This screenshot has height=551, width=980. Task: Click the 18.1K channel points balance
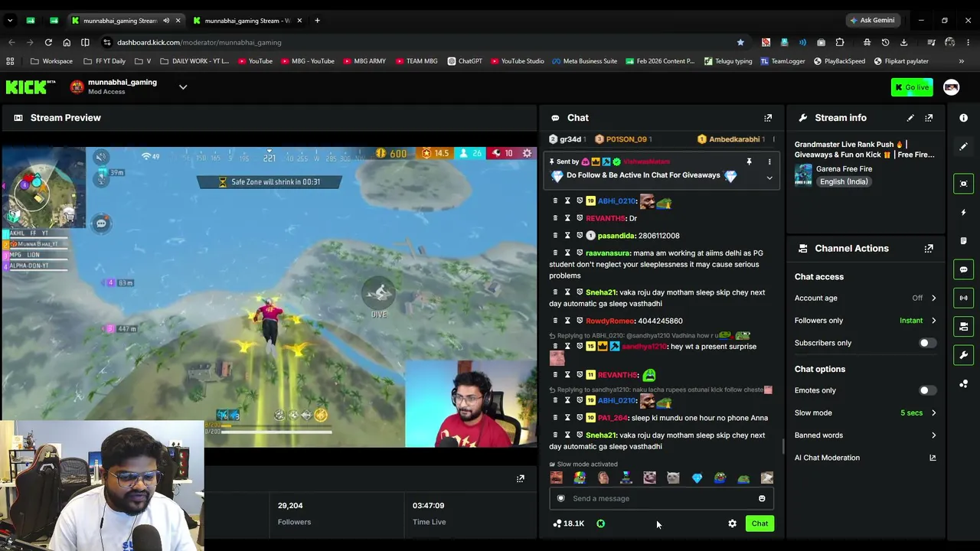click(568, 523)
